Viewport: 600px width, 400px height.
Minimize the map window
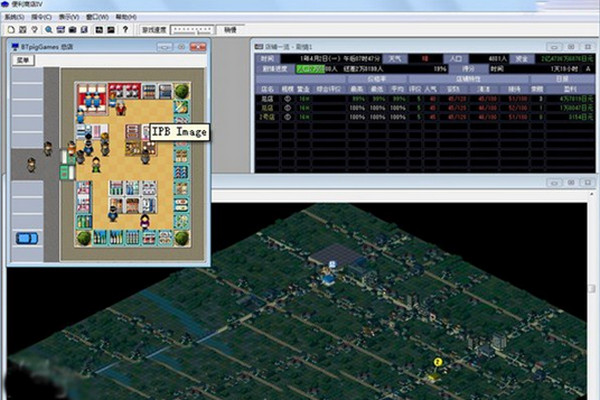[x=554, y=183]
